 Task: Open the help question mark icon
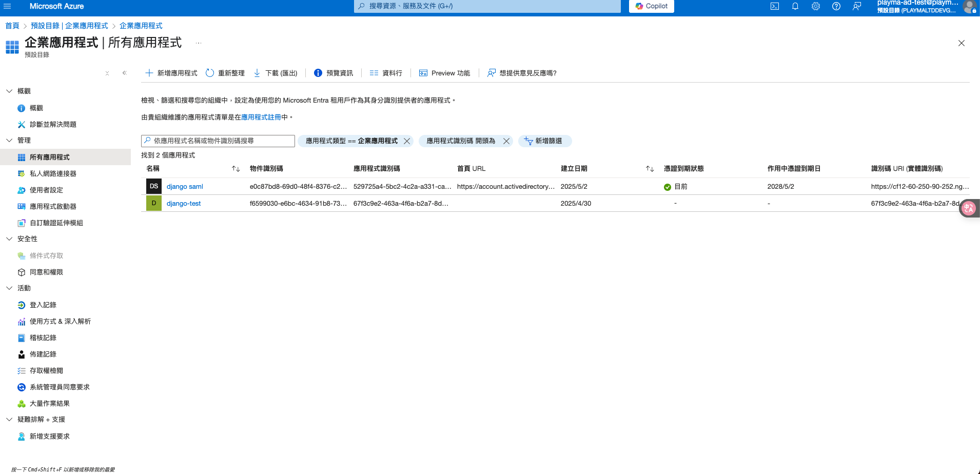coord(836,6)
